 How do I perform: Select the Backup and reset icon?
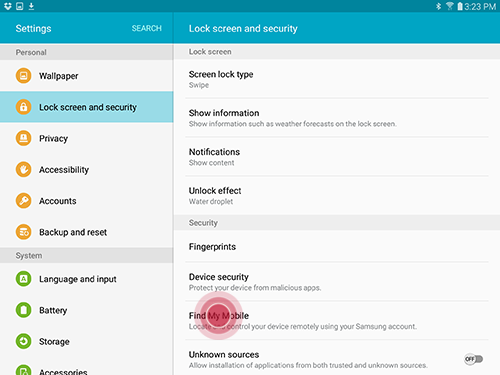pyautogui.click(x=23, y=232)
